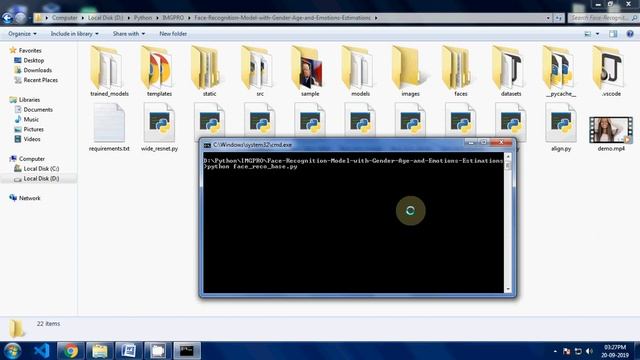Open the sample folder

tap(310, 71)
